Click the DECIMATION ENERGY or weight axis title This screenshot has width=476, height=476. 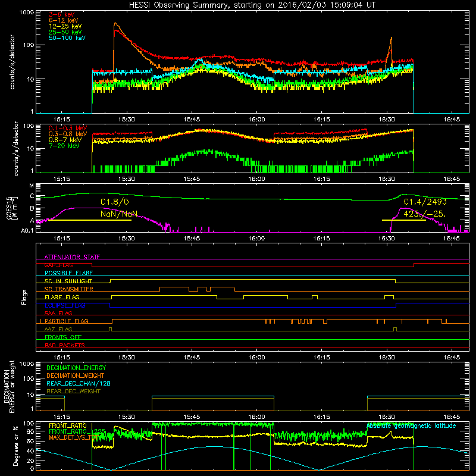tap(9, 386)
